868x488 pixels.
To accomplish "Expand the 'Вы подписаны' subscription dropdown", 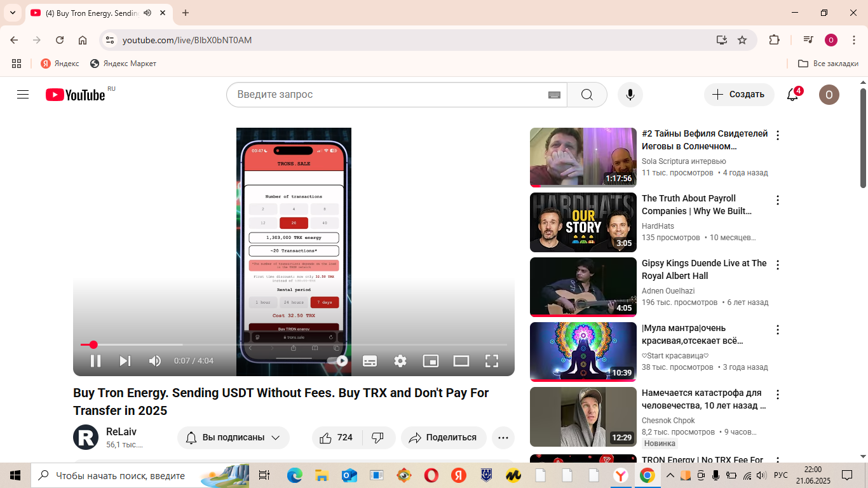I will tap(233, 438).
